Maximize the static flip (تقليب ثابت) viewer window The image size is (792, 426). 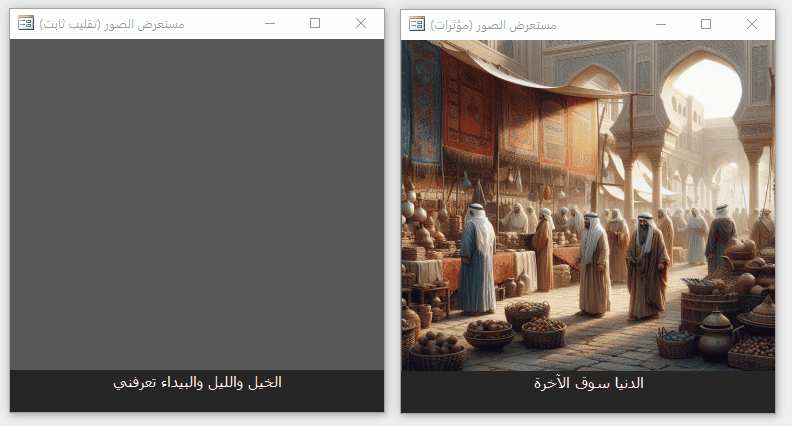click(x=315, y=23)
